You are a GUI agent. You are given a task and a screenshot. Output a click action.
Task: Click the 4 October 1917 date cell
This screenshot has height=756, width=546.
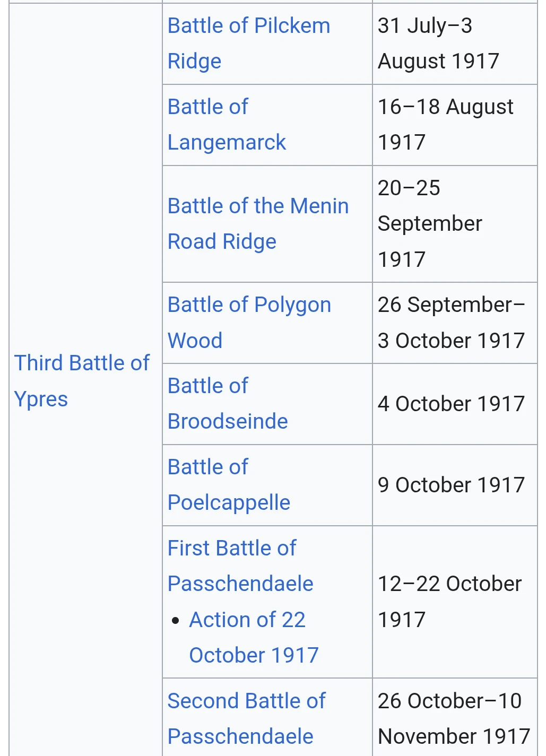click(455, 404)
